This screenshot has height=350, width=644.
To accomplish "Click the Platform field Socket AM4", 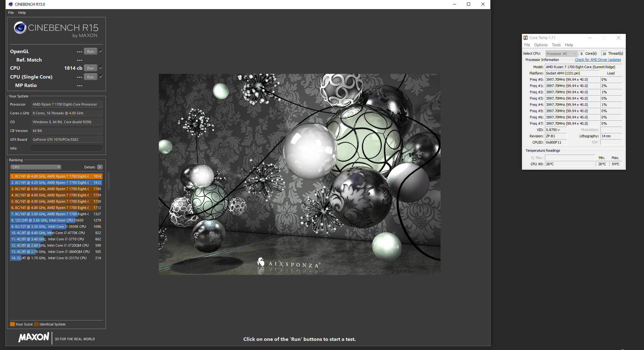I will pos(572,73).
